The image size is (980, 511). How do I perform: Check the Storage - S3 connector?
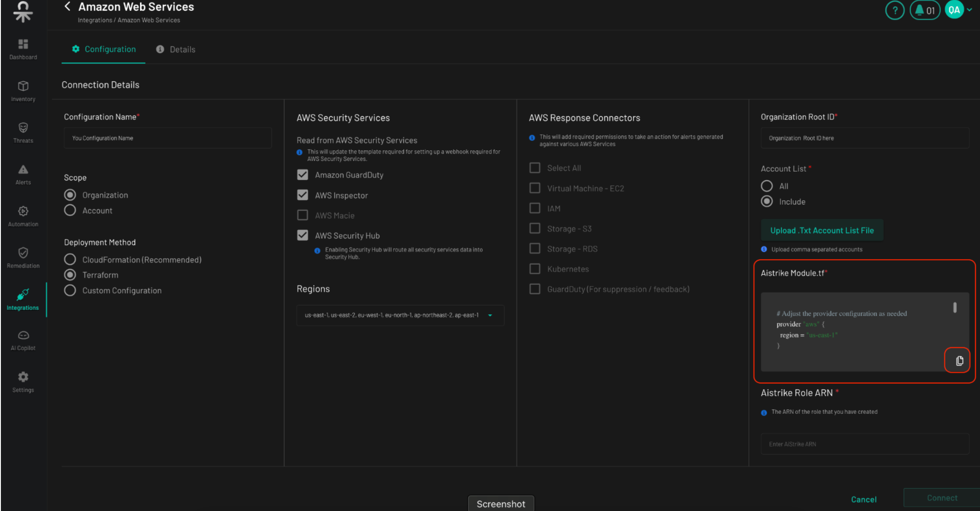point(535,228)
